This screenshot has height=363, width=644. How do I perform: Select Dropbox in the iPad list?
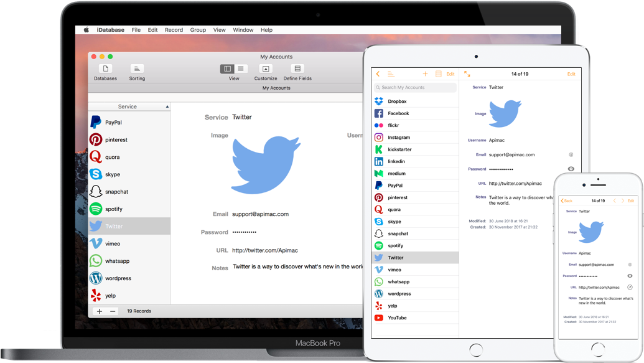coord(415,101)
